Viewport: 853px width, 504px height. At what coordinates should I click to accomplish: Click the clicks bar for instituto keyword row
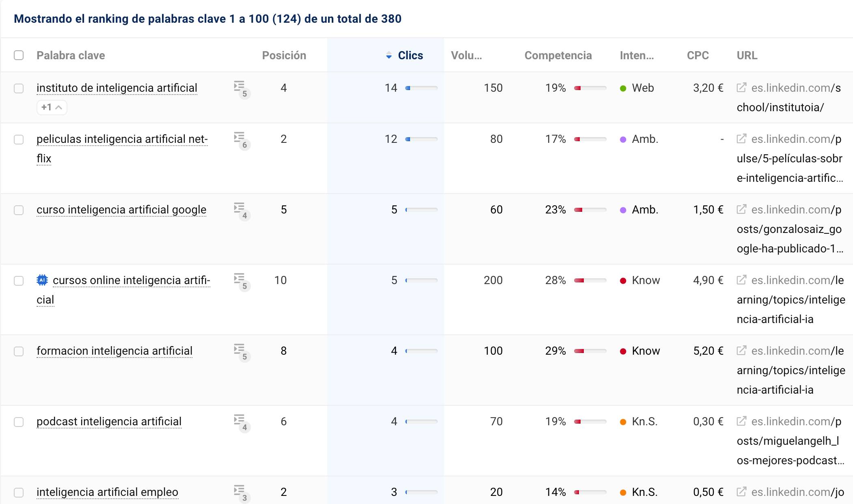[421, 88]
